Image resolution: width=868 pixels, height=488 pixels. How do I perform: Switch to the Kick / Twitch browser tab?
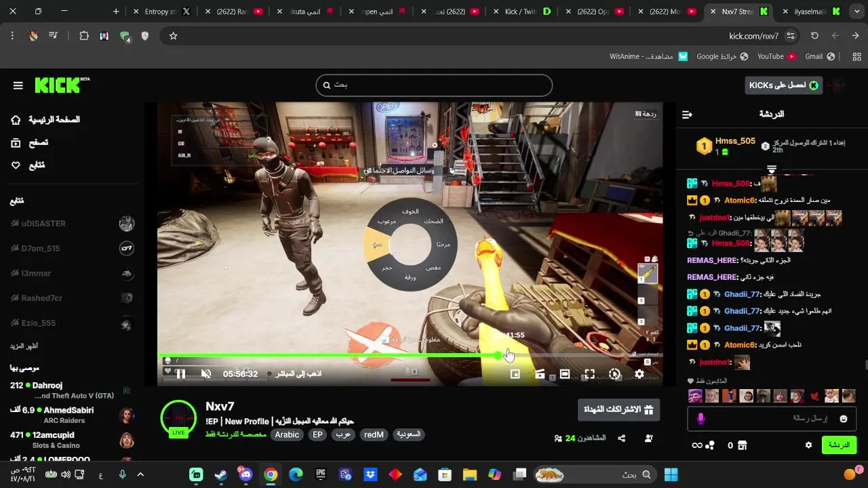(x=520, y=12)
